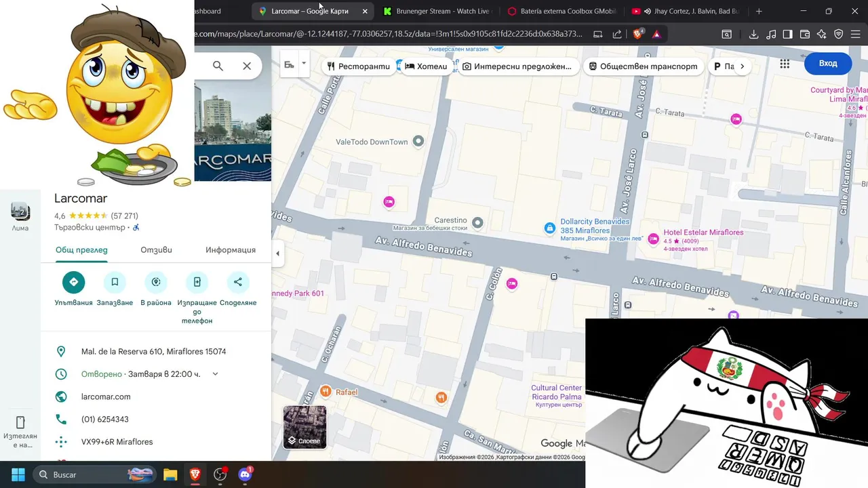This screenshot has height=488, width=868.
Task: Expand Larcomar opening hours chevron
Action: 216,374
